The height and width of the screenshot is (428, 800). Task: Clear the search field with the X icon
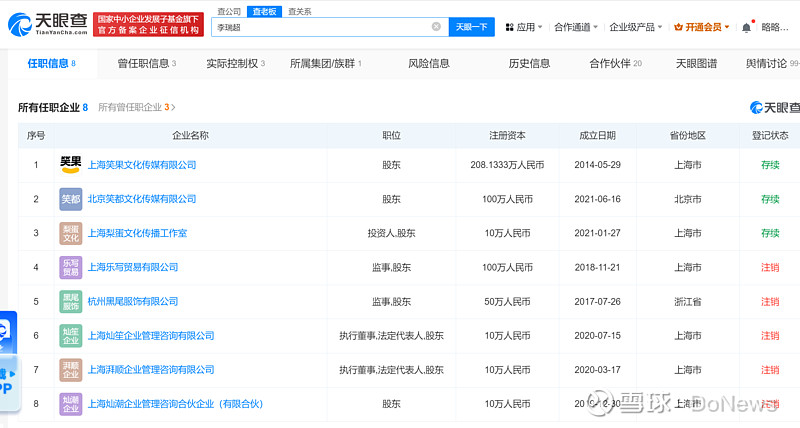point(436,27)
